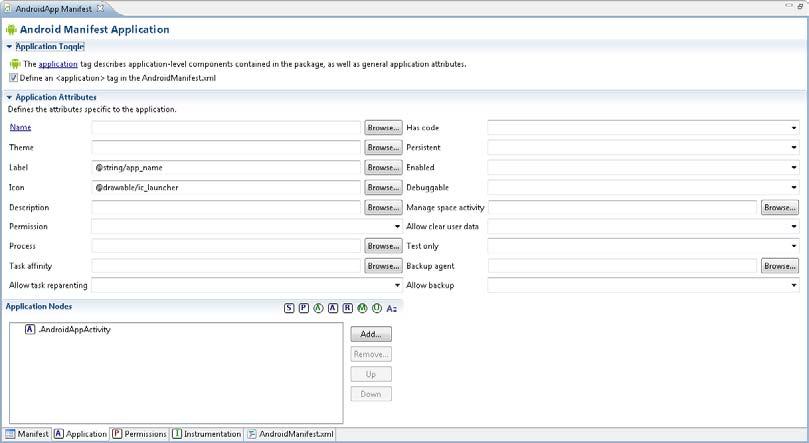Collapse the Application Toggle section
The height and width of the screenshot is (443, 809).
[x=9, y=46]
